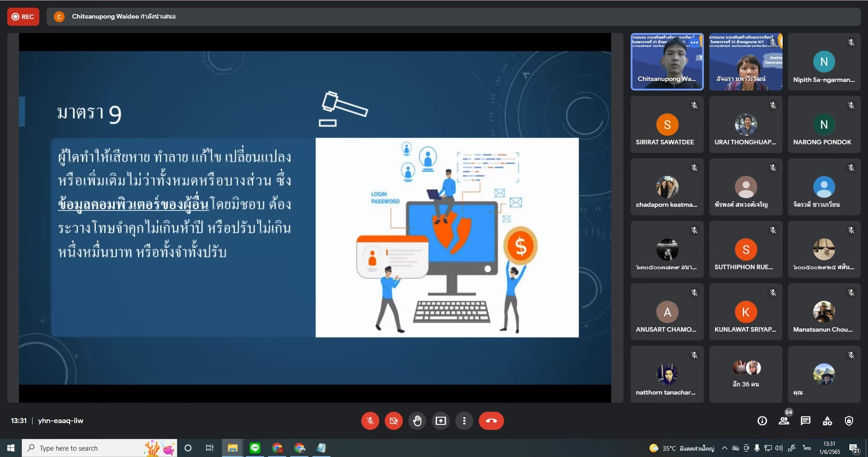Leave the call with the red hang-up button
868x457 pixels.
tap(491, 421)
